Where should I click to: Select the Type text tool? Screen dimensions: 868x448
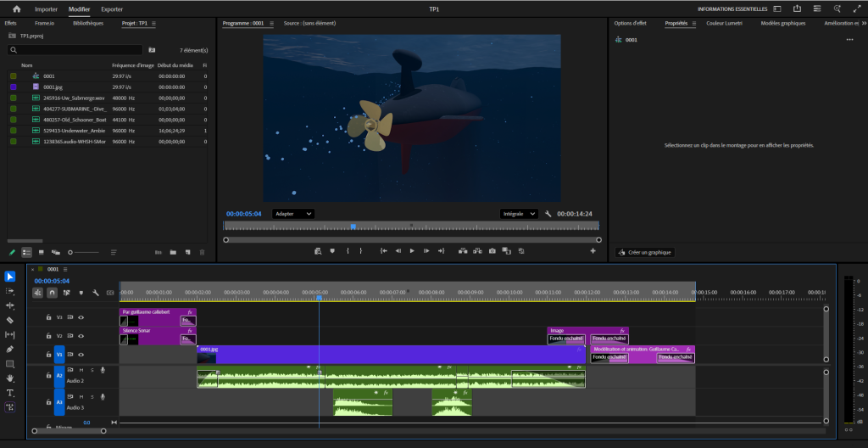[x=10, y=393]
